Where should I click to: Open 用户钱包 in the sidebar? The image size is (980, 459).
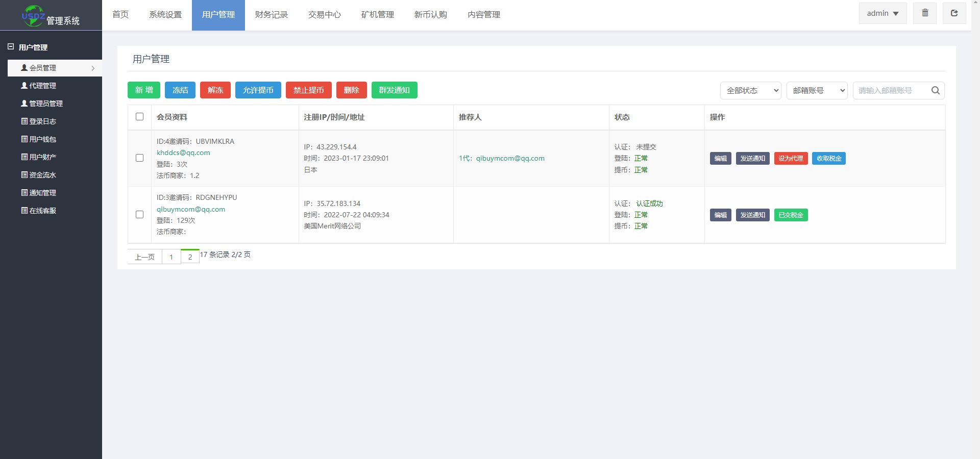(x=43, y=139)
